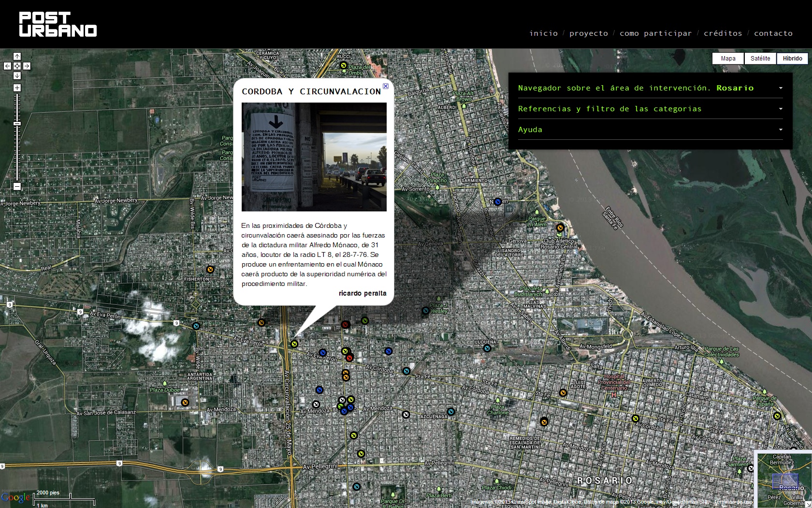This screenshot has width=812, height=508.
Task: Switch map to Mapa view
Action: 728,59
